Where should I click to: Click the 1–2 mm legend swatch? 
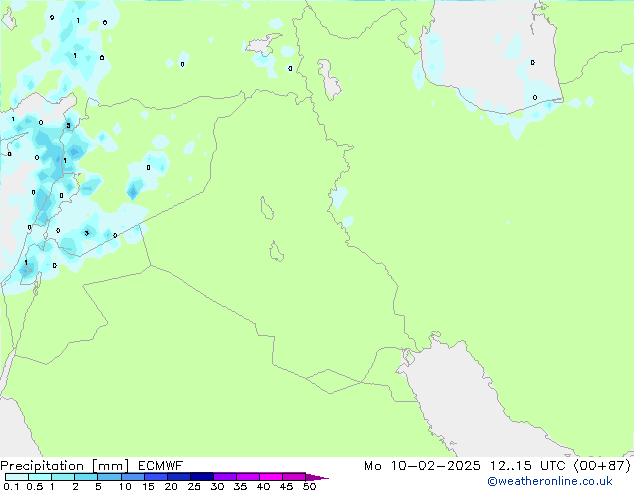pos(63,477)
